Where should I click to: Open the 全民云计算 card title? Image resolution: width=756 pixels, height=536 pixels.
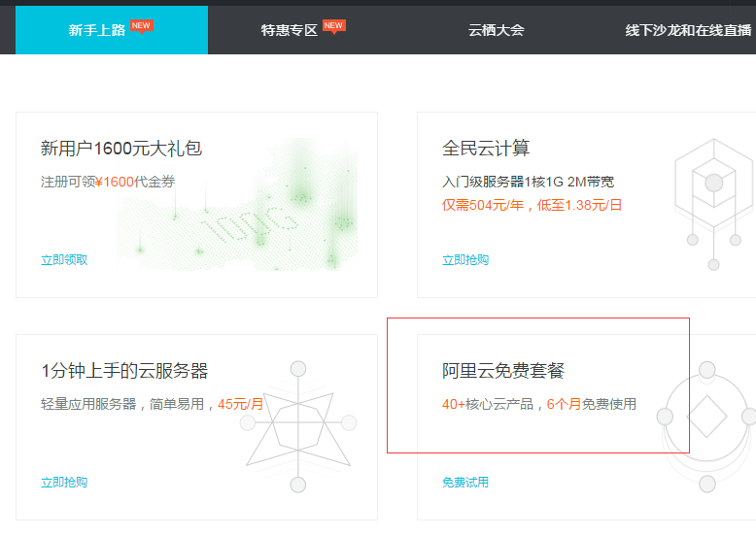[486, 148]
